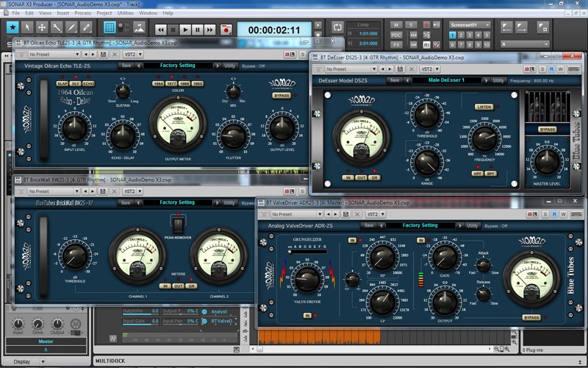Select the Draw pencil tool
The width and height of the screenshot is (588, 368).
coord(71,27)
